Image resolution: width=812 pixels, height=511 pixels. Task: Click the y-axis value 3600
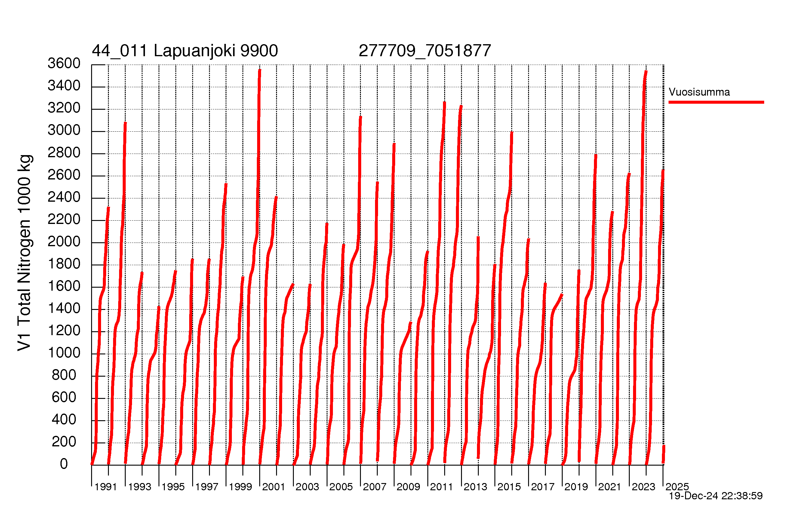[x=64, y=63]
